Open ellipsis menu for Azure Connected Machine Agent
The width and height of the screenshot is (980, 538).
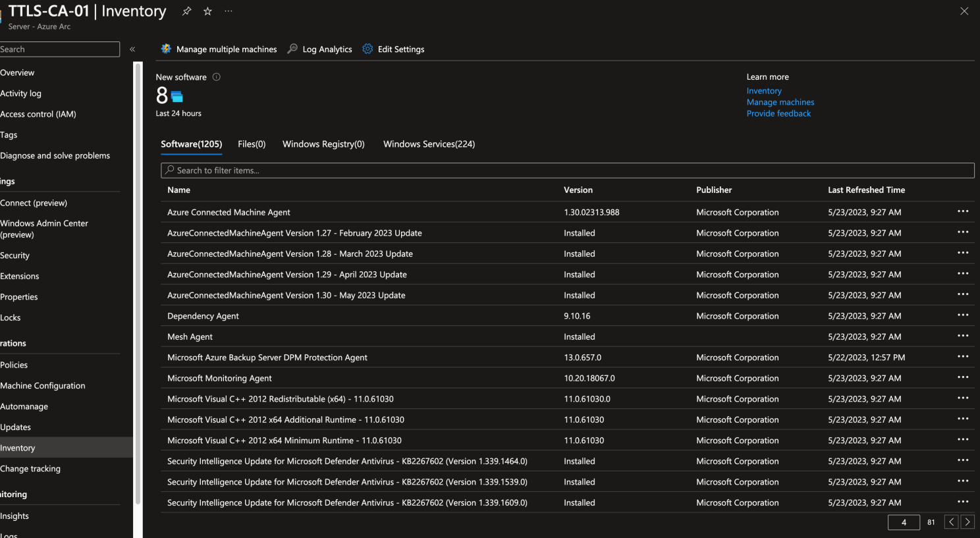[x=963, y=211]
